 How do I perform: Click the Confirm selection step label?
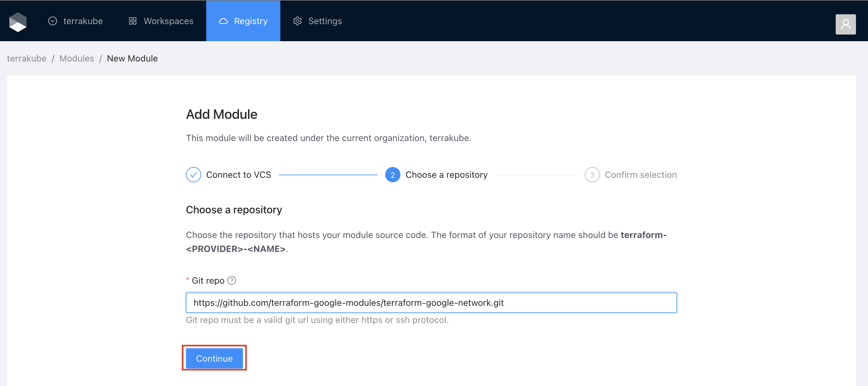coord(640,175)
